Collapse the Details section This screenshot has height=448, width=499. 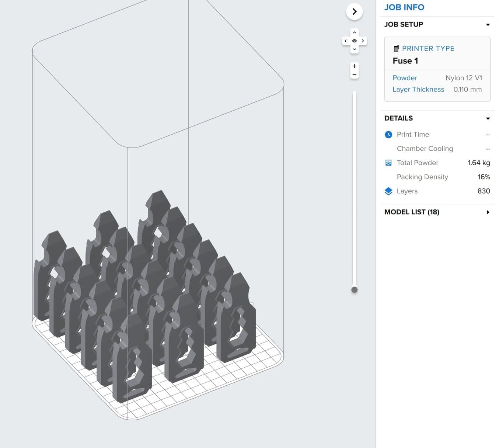[488, 118]
